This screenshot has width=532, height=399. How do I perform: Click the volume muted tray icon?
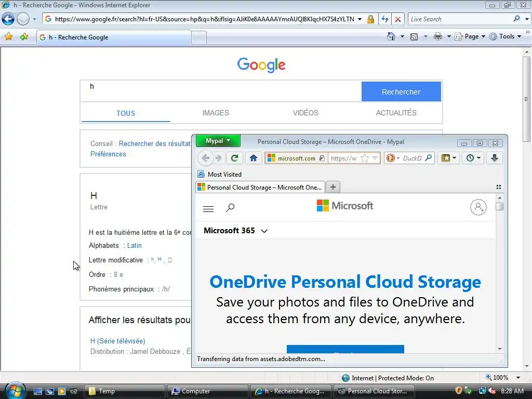tap(491, 391)
